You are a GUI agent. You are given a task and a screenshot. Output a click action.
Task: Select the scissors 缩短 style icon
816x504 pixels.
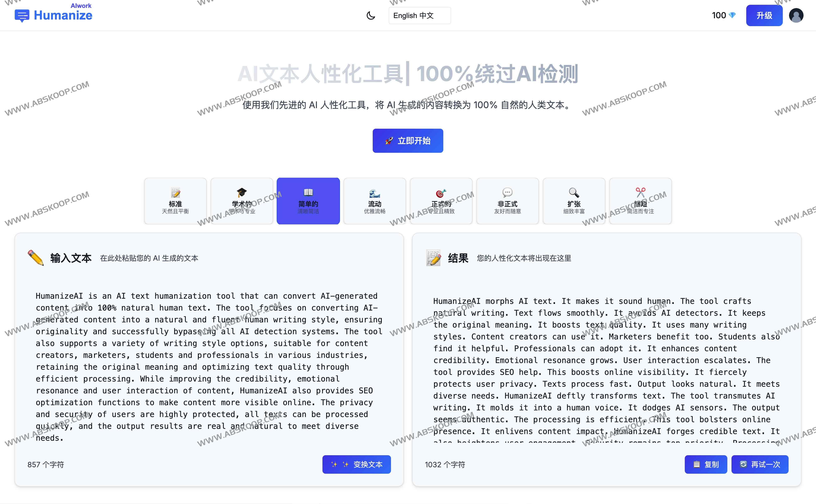[x=640, y=193]
